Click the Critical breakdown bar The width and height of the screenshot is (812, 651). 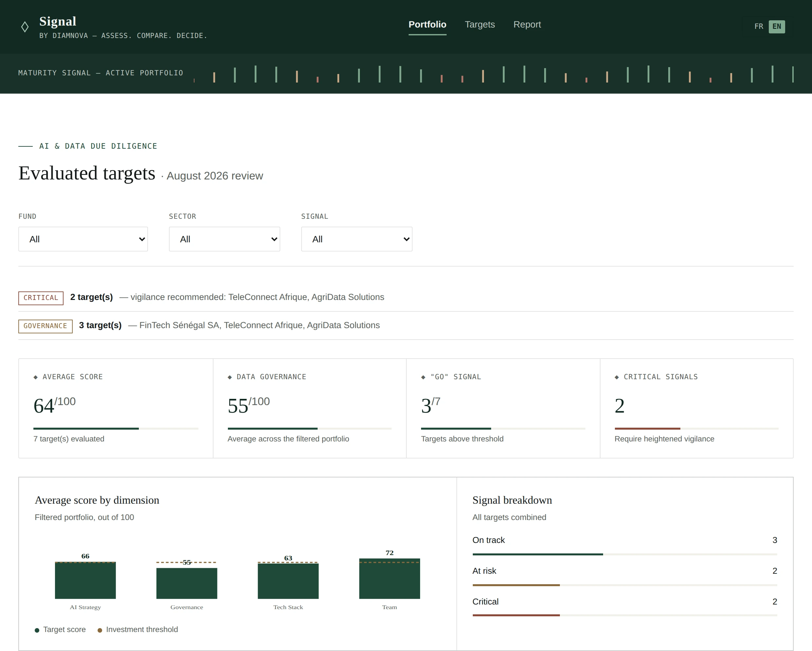[625, 615]
